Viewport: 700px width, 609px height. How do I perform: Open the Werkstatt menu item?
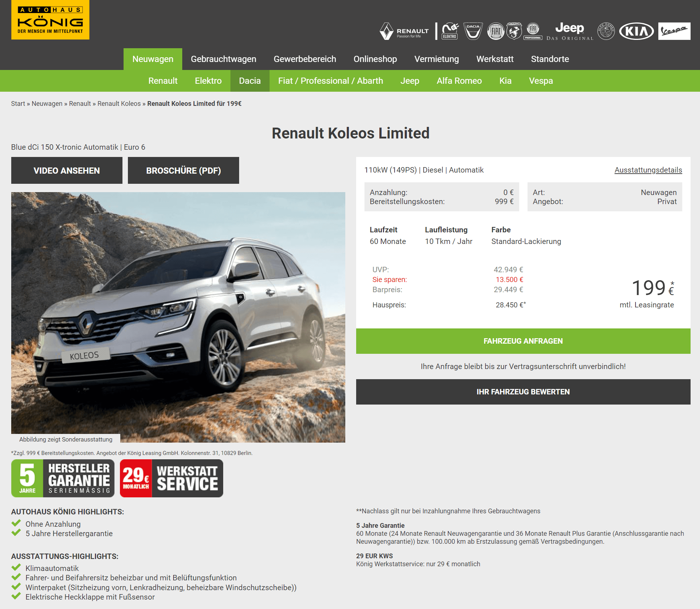click(x=495, y=59)
